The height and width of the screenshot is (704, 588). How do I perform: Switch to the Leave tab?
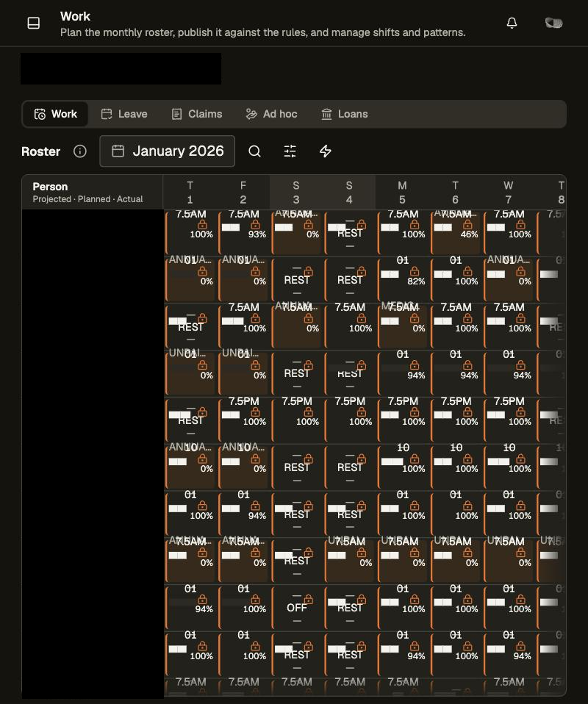click(x=124, y=114)
